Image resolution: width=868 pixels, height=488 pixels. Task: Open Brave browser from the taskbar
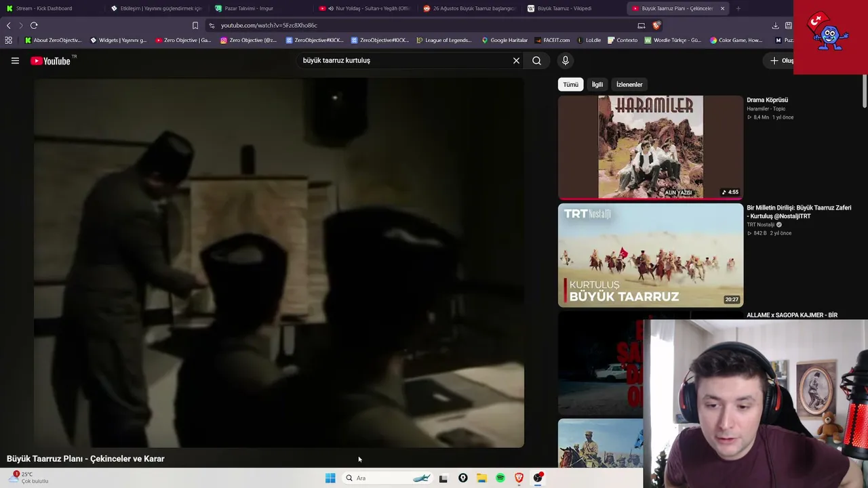point(519,478)
